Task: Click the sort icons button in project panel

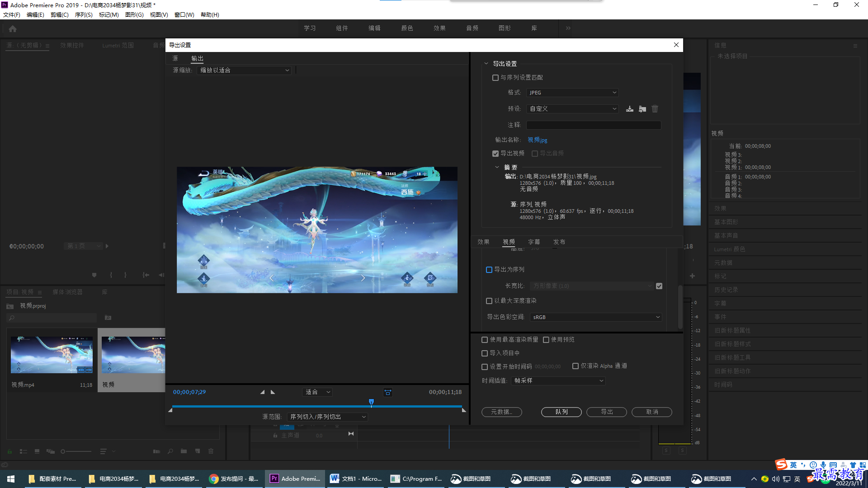Action: pos(104,451)
